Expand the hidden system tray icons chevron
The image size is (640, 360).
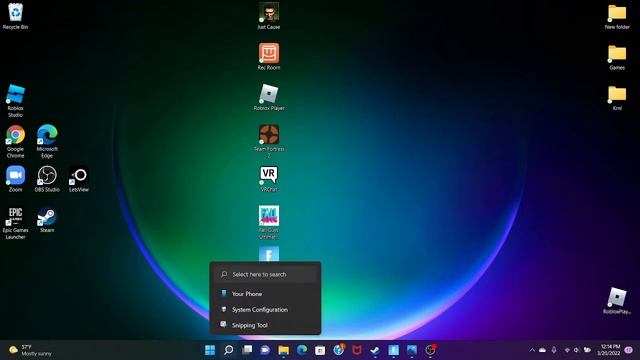pos(532,350)
